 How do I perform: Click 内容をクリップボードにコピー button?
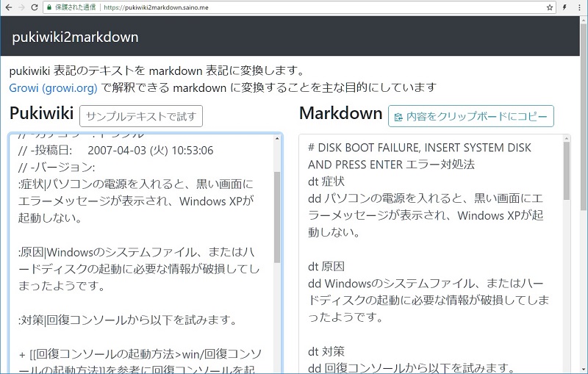click(471, 116)
